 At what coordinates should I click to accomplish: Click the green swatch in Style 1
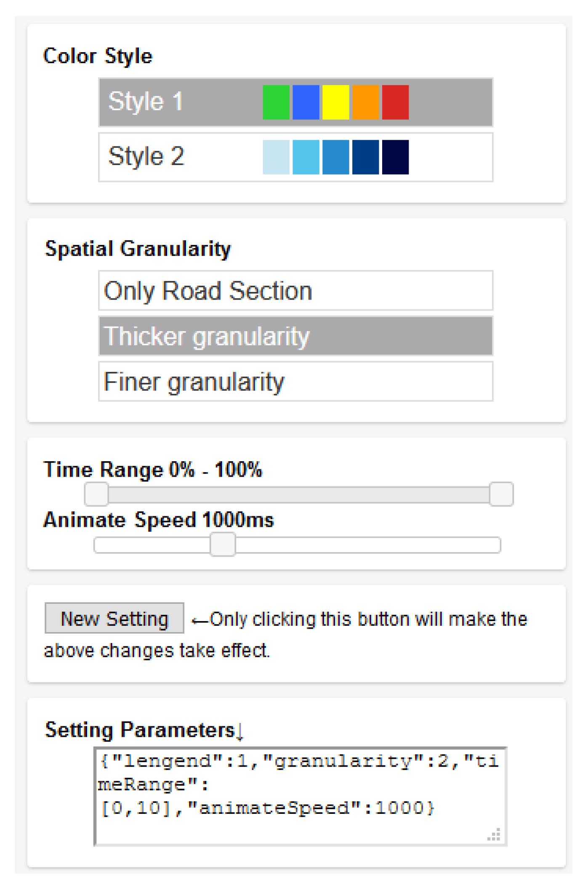[x=276, y=102]
